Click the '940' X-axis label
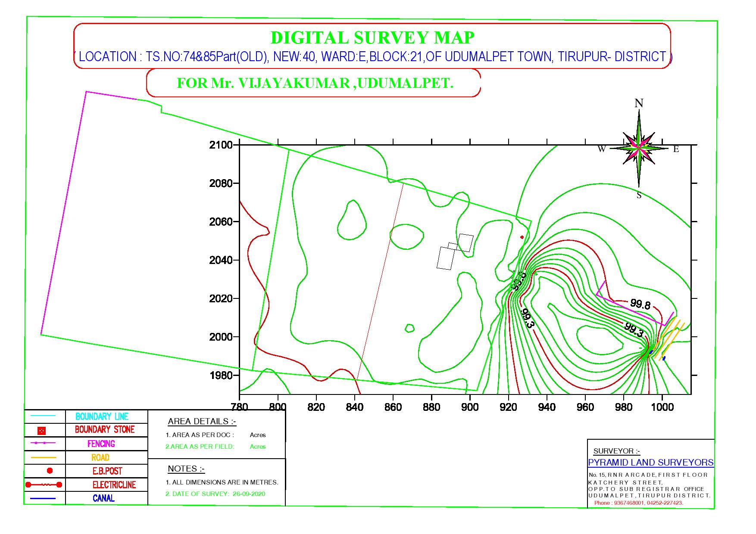Screen dimensions: 756x534 coord(547,407)
